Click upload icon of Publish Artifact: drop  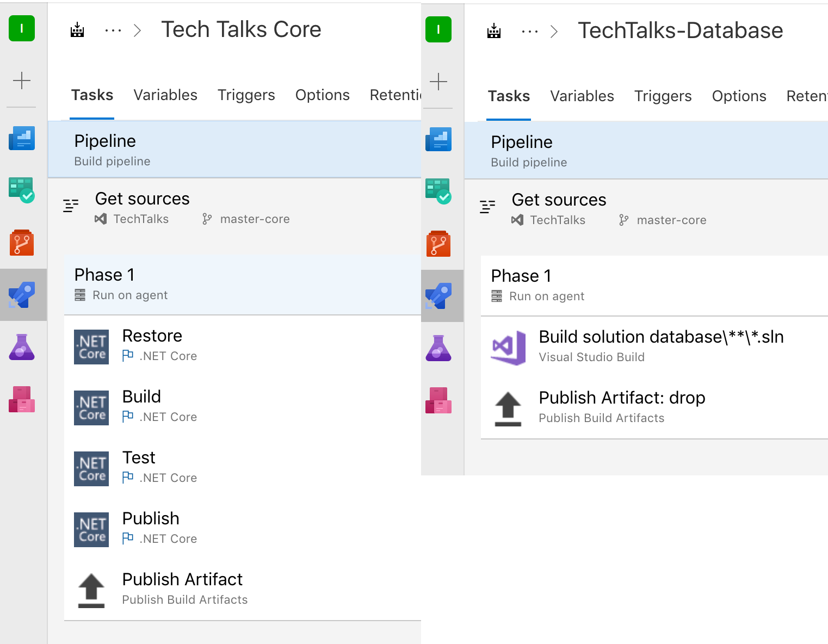(508, 409)
